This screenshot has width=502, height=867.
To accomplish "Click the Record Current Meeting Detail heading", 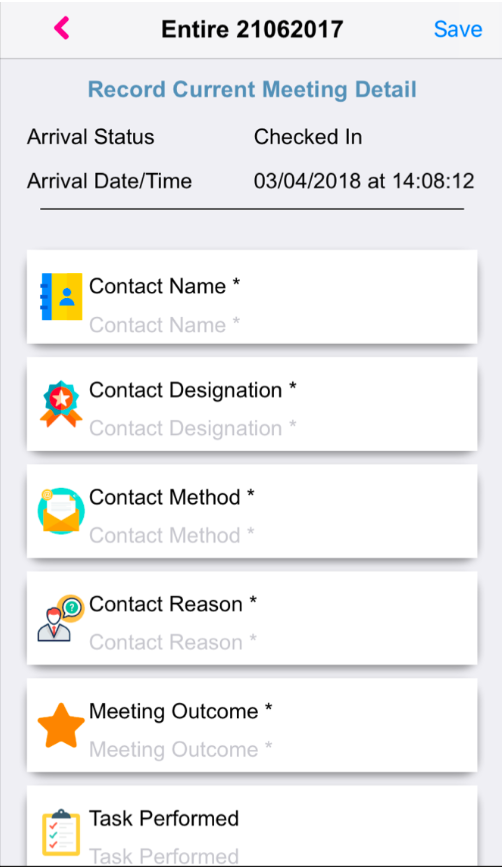I will (252, 90).
